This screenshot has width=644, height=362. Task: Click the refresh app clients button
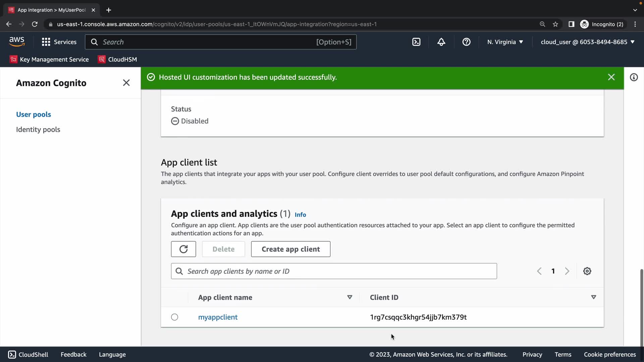(183, 249)
